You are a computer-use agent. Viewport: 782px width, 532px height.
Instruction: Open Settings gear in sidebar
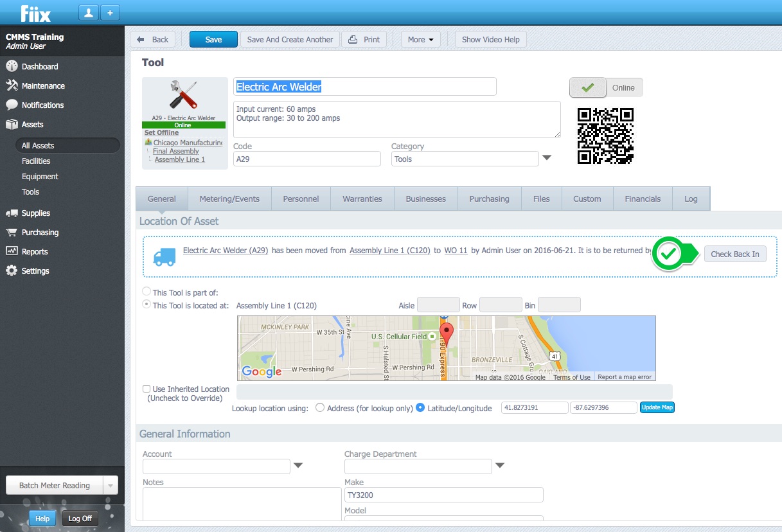click(36, 270)
